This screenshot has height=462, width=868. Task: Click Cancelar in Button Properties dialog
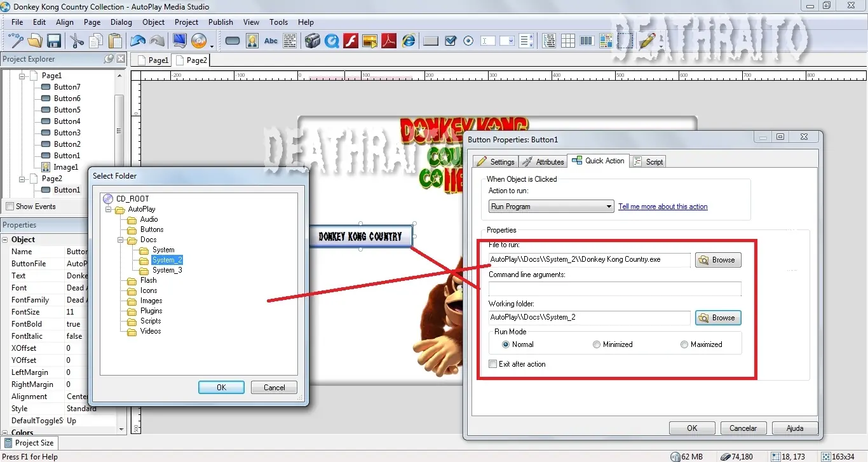pos(743,428)
